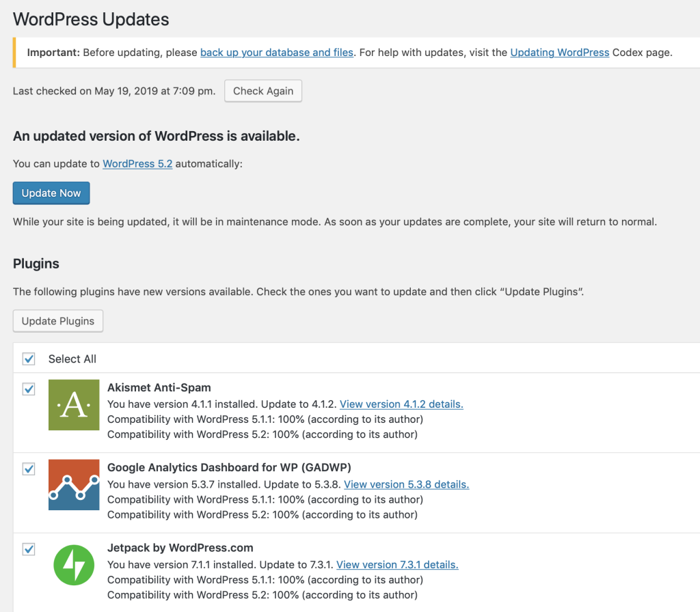This screenshot has height=612, width=700.
Task: Toggle the Select All checkbox
Action: 29,359
